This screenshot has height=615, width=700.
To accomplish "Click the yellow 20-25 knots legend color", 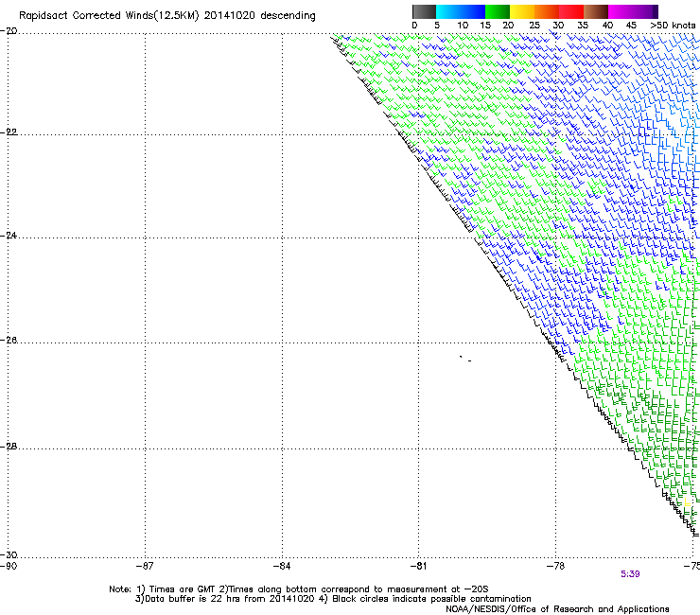I will tap(522, 11).
